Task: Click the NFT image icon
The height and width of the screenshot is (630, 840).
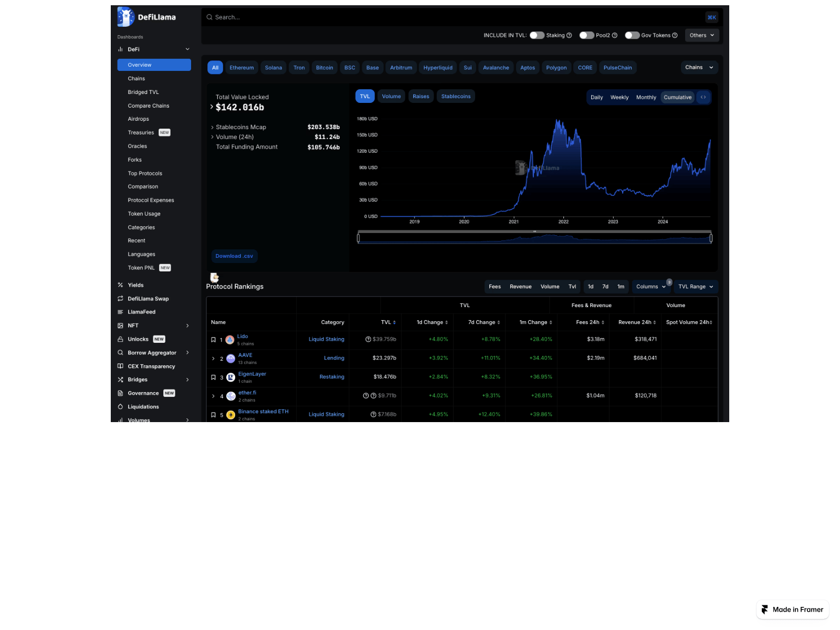Action: [x=120, y=325]
